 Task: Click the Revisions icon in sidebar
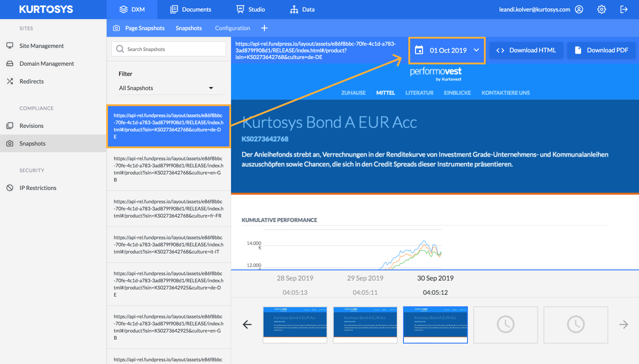point(10,126)
